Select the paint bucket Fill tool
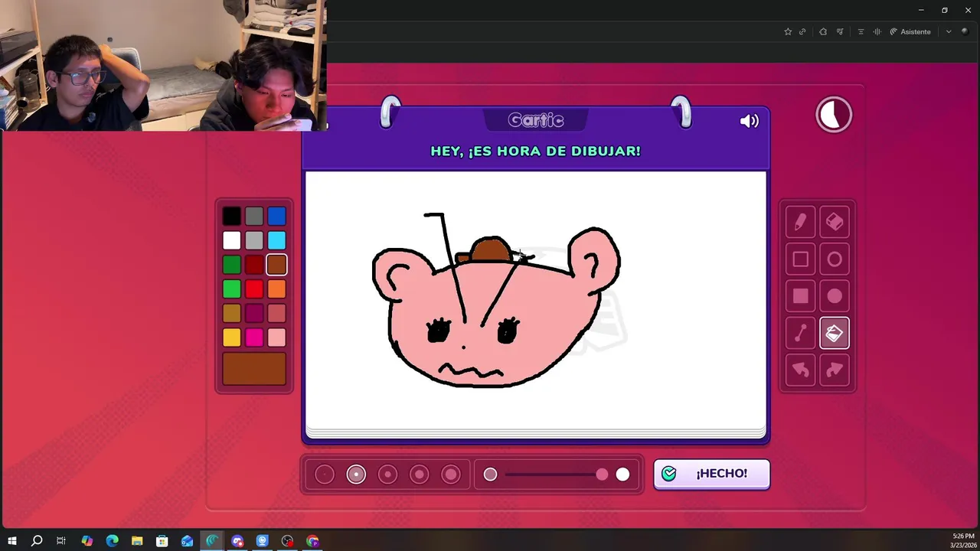The image size is (980, 551). (835, 333)
